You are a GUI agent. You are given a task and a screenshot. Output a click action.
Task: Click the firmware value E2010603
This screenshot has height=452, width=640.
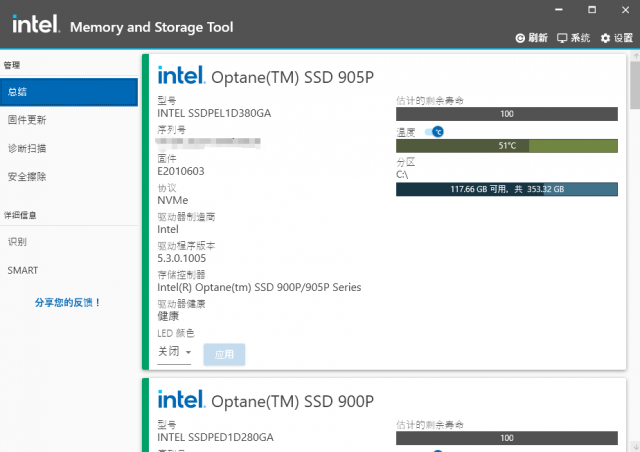click(181, 171)
